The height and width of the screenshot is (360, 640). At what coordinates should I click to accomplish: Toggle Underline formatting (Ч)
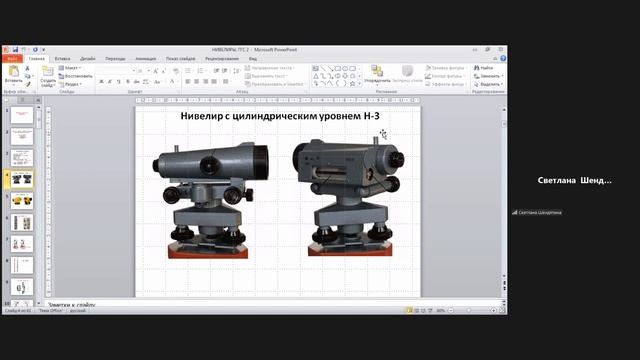pyautogui.click(x=119, y=82)
